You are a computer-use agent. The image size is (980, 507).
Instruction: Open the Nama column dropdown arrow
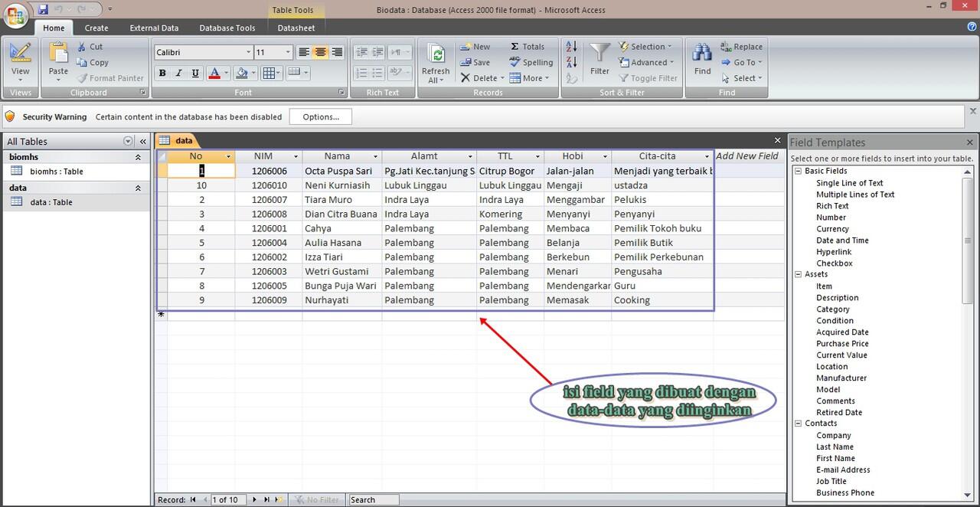[374, 156]
